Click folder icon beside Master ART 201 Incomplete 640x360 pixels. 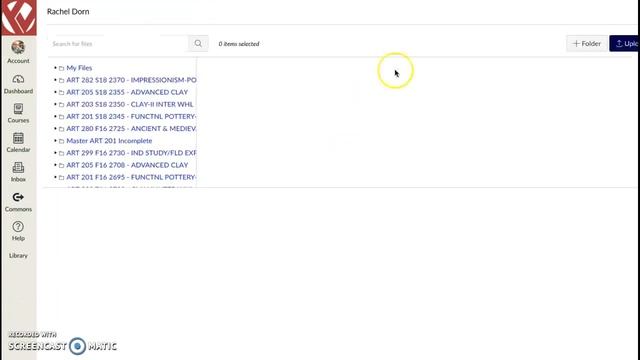click(x=62, y=141)
